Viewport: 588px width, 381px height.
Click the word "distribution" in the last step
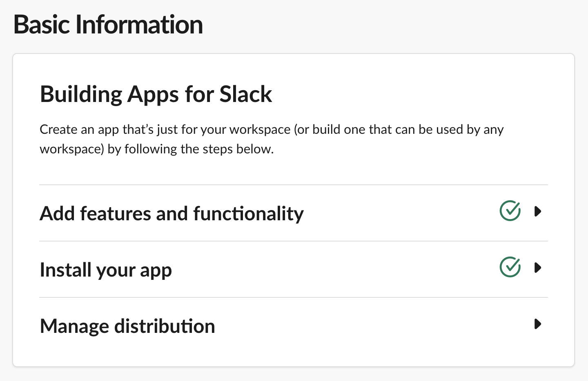point(165,326)
